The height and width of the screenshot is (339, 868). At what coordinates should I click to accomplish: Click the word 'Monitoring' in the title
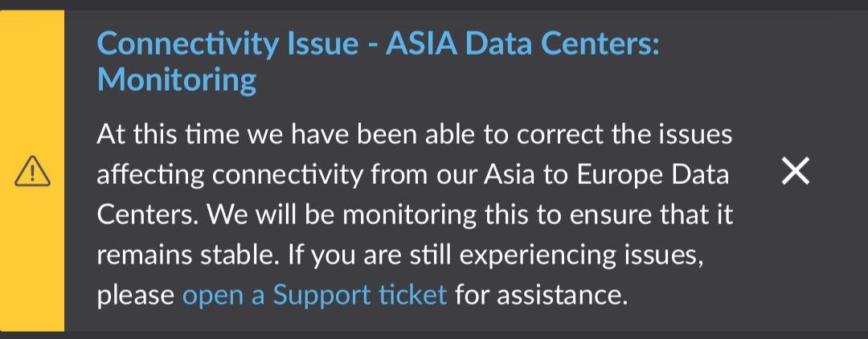click(177, 79)
